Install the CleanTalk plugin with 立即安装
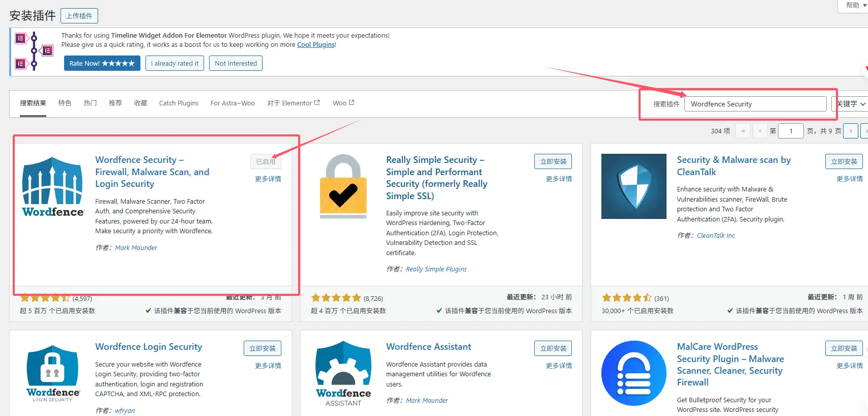The width and height of the screenshot is (868, 416). (x=844, y=161)
